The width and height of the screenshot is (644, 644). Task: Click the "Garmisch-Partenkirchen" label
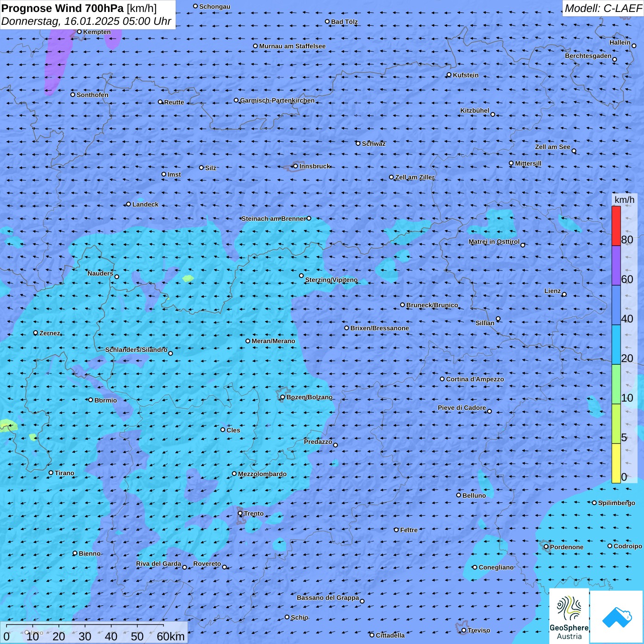click(x=277, y=100)
